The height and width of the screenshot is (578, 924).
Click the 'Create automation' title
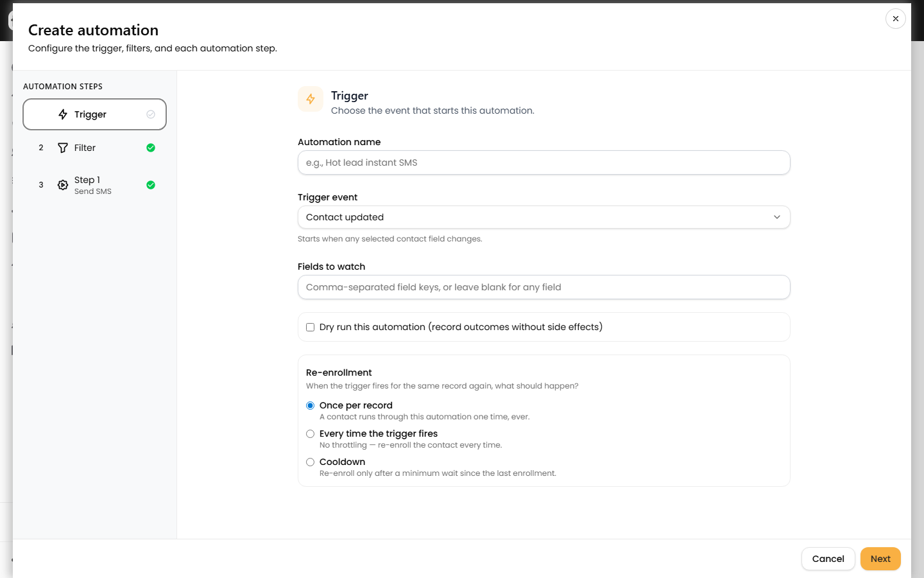[x=93, y=30]
